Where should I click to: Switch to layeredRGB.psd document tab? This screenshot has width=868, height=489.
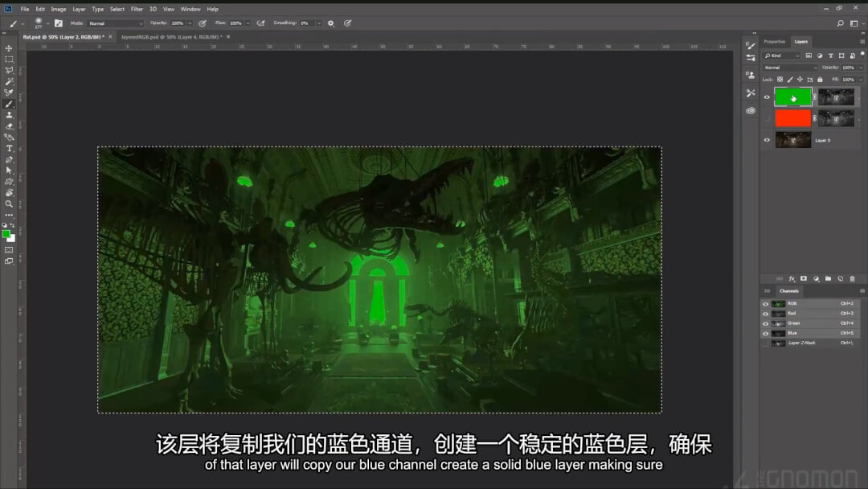172,37
